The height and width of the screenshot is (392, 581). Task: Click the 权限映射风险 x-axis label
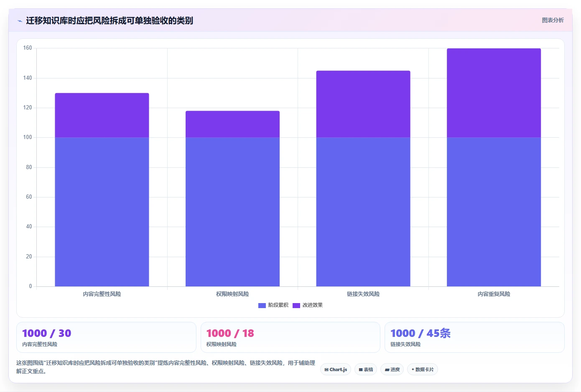232,294
